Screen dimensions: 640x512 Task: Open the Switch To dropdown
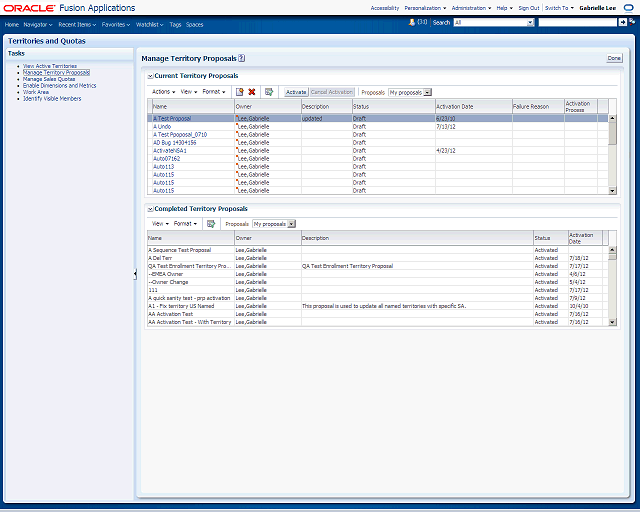tap(559, 8)
